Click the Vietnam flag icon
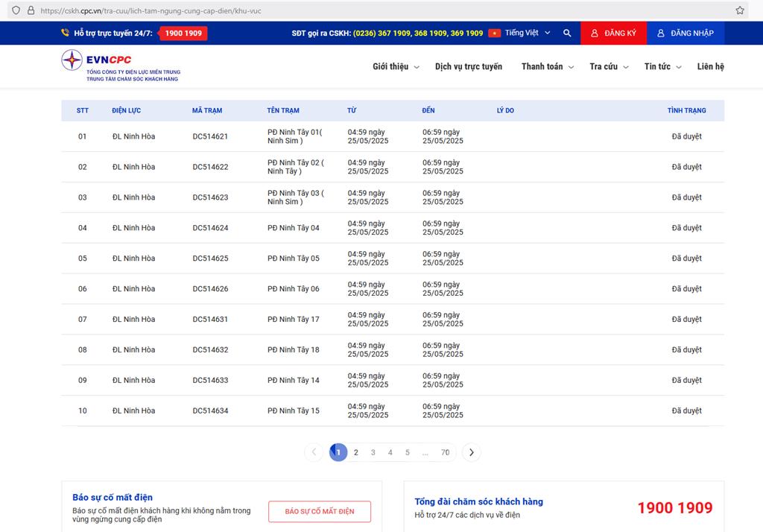Image resolution: width=763 pixels, height=532 pixels. click(x=494, y=34)
